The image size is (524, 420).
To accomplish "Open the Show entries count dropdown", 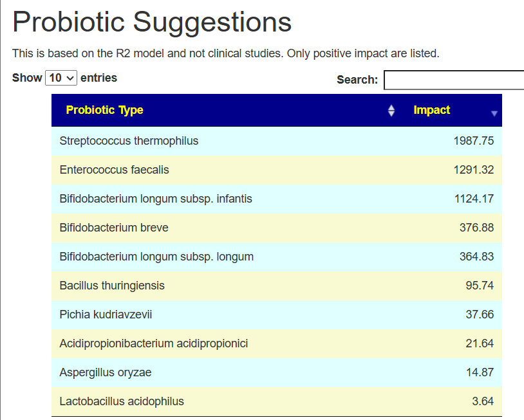I will pyautogui.click(x=61, y=78).
